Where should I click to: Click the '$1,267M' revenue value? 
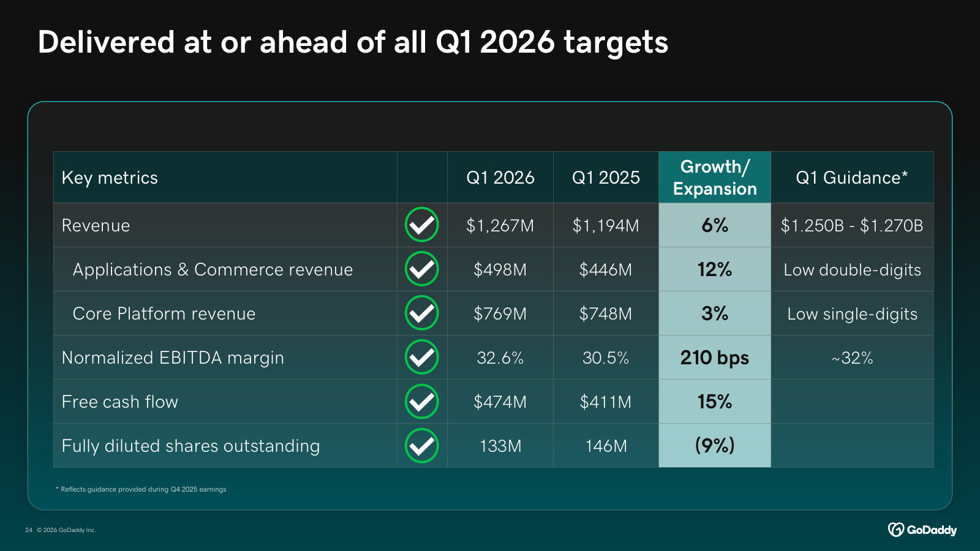pos(500,225)
